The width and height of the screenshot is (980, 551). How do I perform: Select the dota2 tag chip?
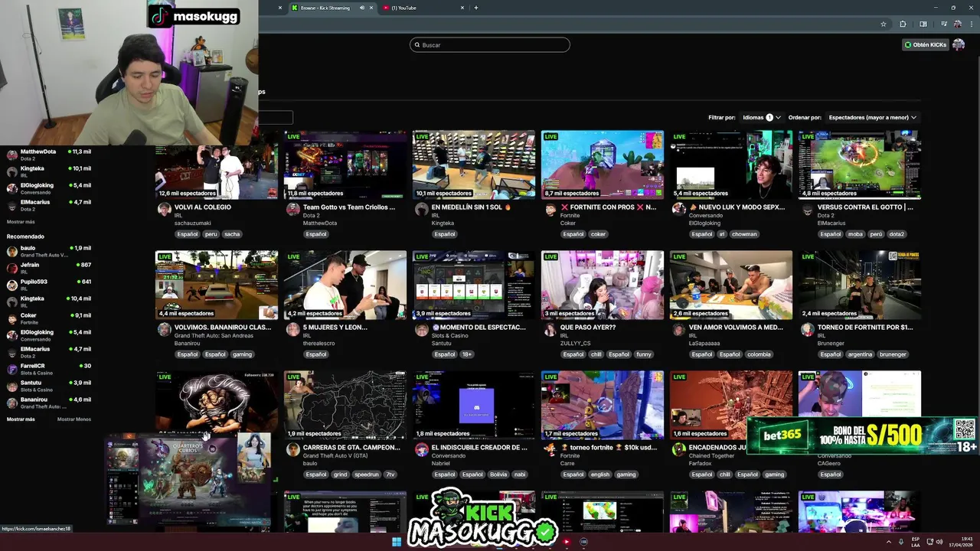tap(897, 234)
